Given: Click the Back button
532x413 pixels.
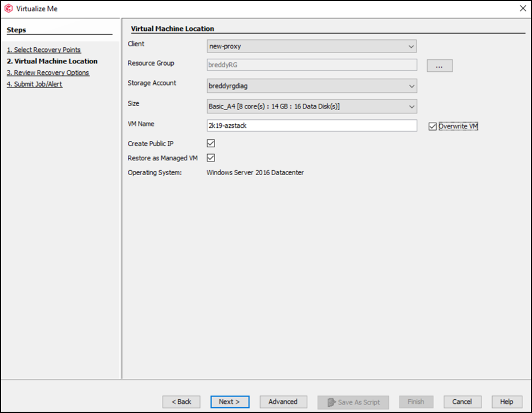Looking at the screenshot, I should 181,402.
